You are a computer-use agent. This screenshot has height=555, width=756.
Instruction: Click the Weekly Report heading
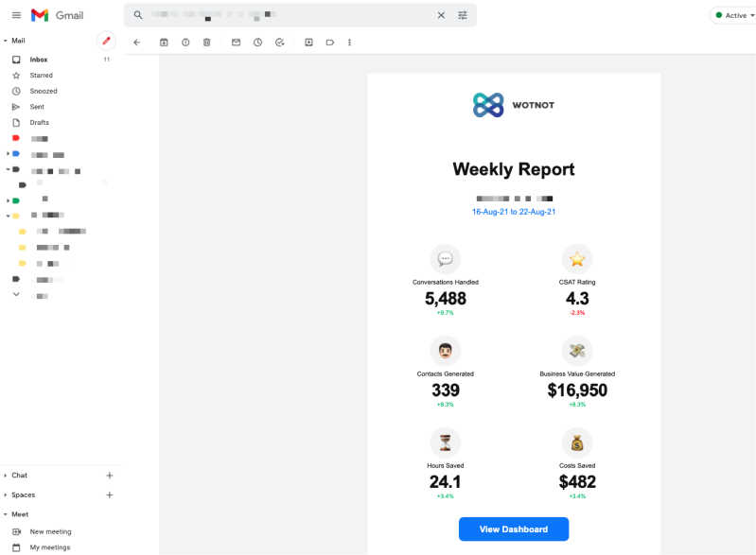[x=514, y=169]
